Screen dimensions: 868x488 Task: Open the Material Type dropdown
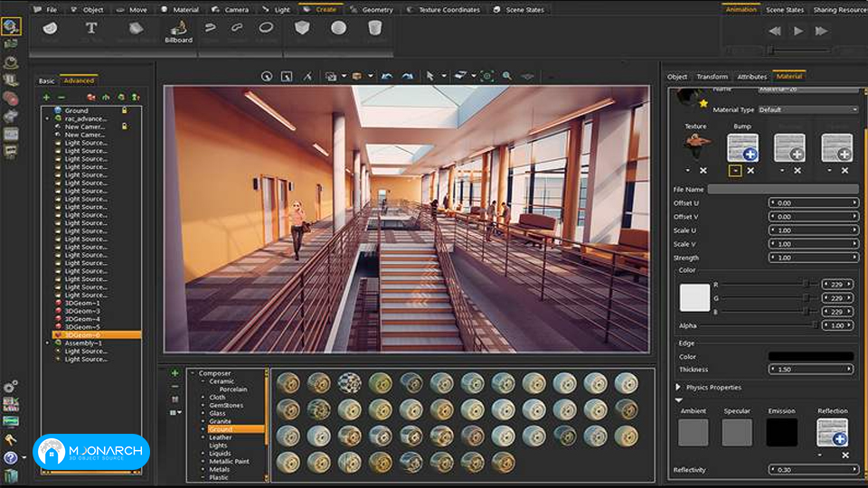coord(808,109)
